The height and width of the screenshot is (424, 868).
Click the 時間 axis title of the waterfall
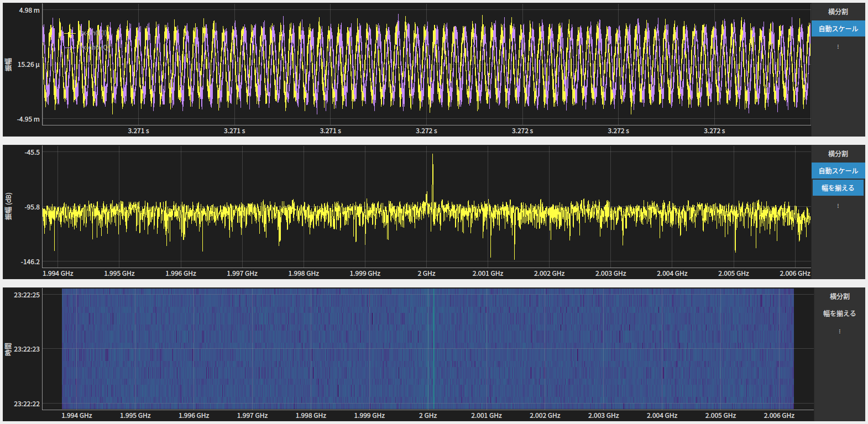coord(8,349)
